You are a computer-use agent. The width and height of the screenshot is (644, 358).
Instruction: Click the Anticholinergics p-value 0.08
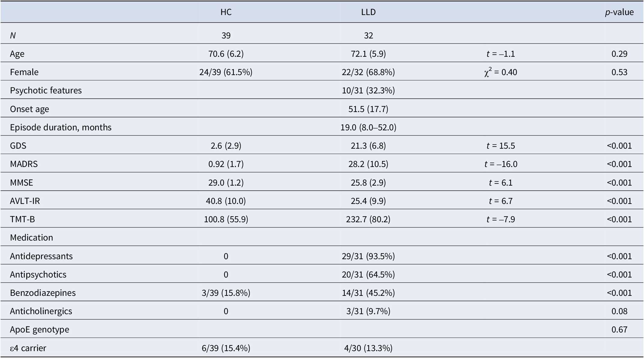(x=619, y=311)
